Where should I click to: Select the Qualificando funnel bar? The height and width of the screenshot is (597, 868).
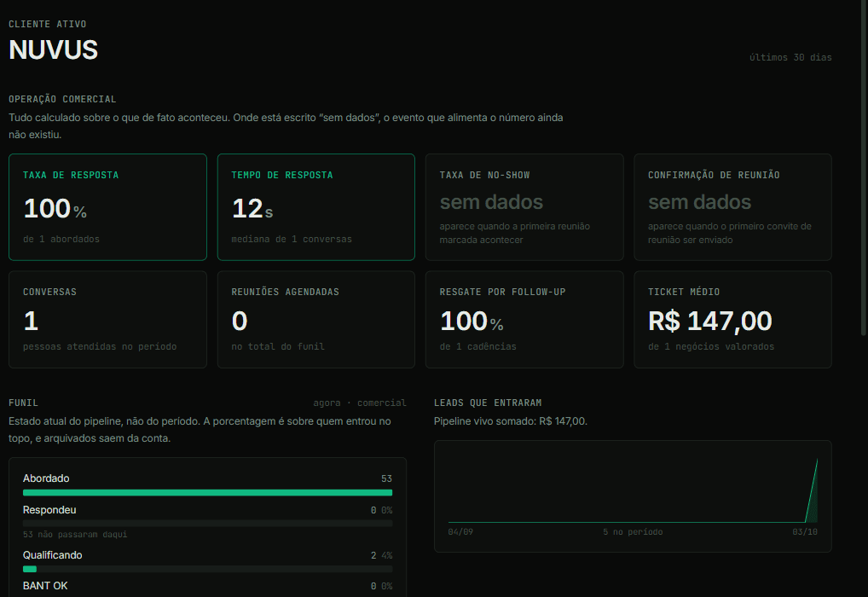click(x=207, y=569)
